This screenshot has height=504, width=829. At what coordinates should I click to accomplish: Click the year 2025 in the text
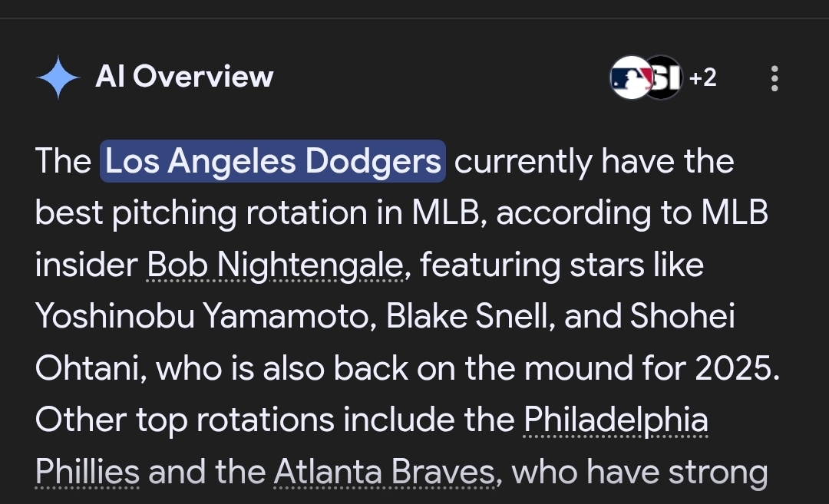tap(733, 368)
